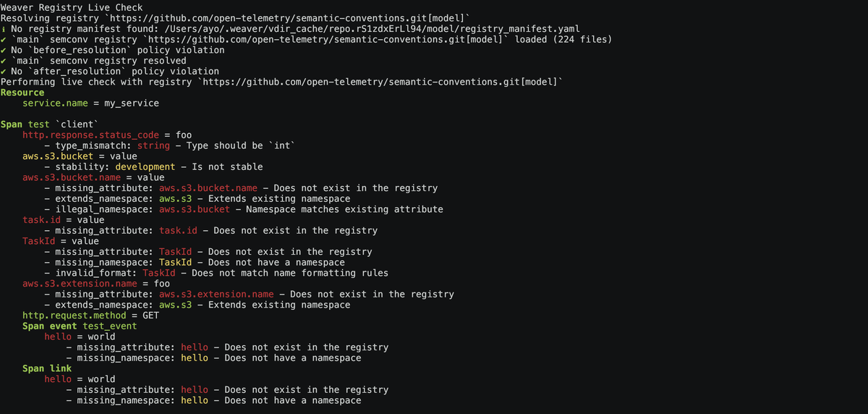The height and width of the screenshot is (414, 868).
Task: Click the 'aws.s3.extension.name = foo' attribute line
Action: click(x=96, y=284)
